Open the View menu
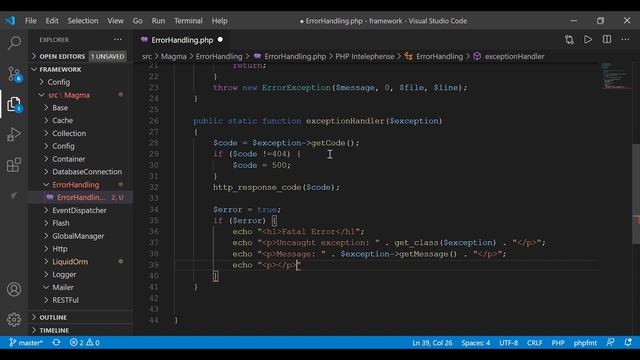The height and width of the screenshot is (360, 640). point(116,21)
